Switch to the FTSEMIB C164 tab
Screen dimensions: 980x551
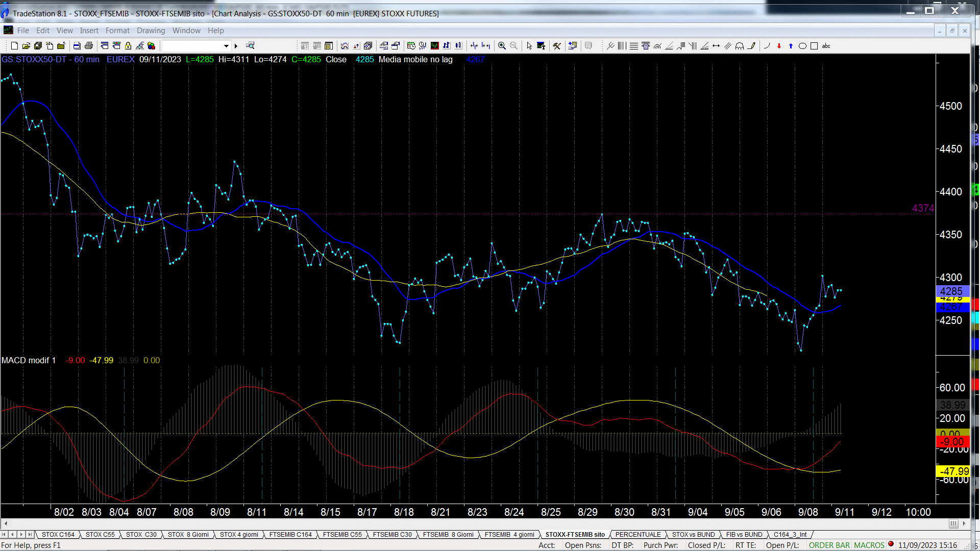point(290,535)
